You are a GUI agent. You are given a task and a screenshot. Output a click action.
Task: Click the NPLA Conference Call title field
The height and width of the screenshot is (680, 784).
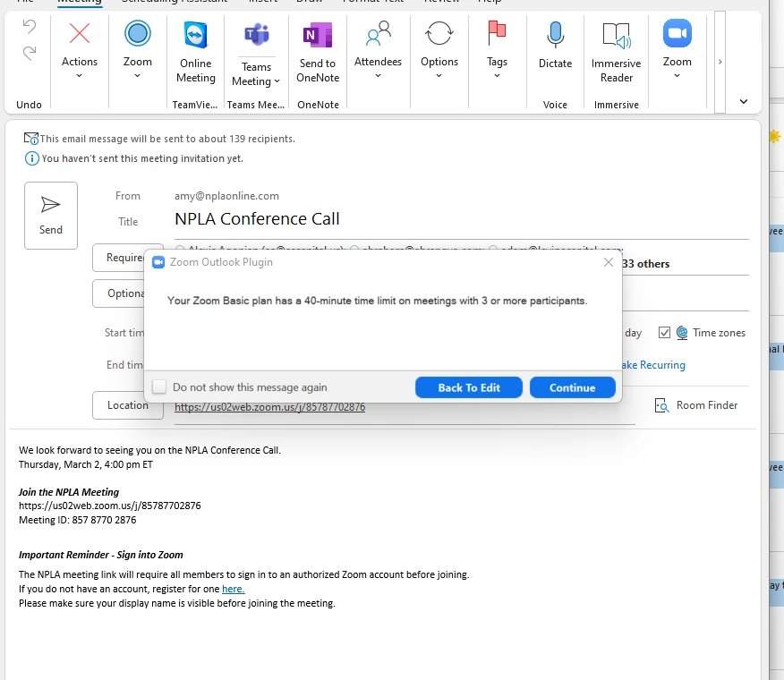[x=461, y=219]
